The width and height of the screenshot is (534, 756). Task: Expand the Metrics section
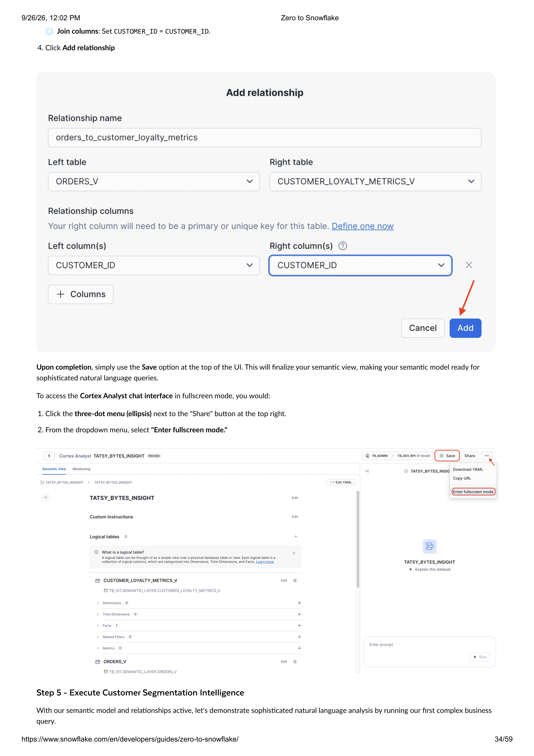(98, 648)
